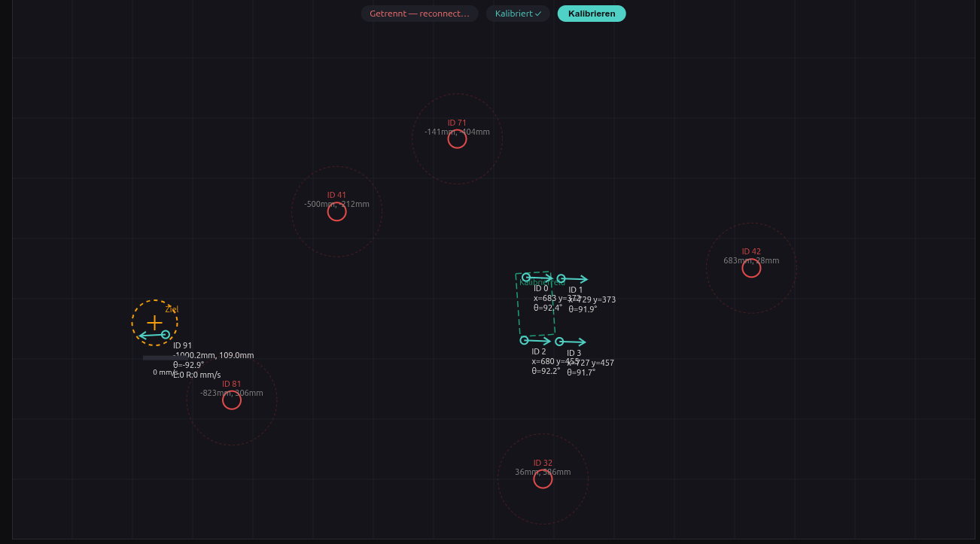Select the ID 42 marker circle

pyautogui.click(x=751, y=268)
